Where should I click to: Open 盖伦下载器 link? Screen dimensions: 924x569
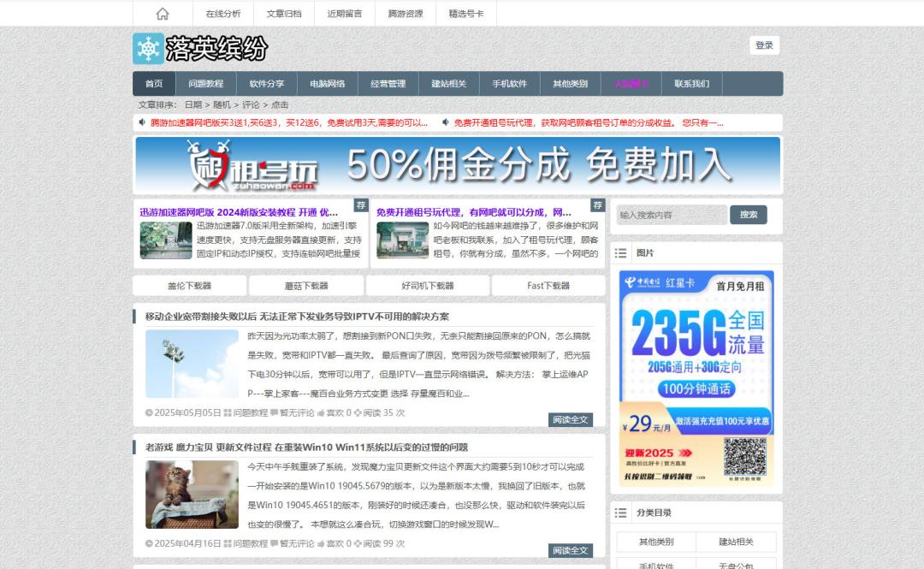pyautogui.click(x=190, y=286)
